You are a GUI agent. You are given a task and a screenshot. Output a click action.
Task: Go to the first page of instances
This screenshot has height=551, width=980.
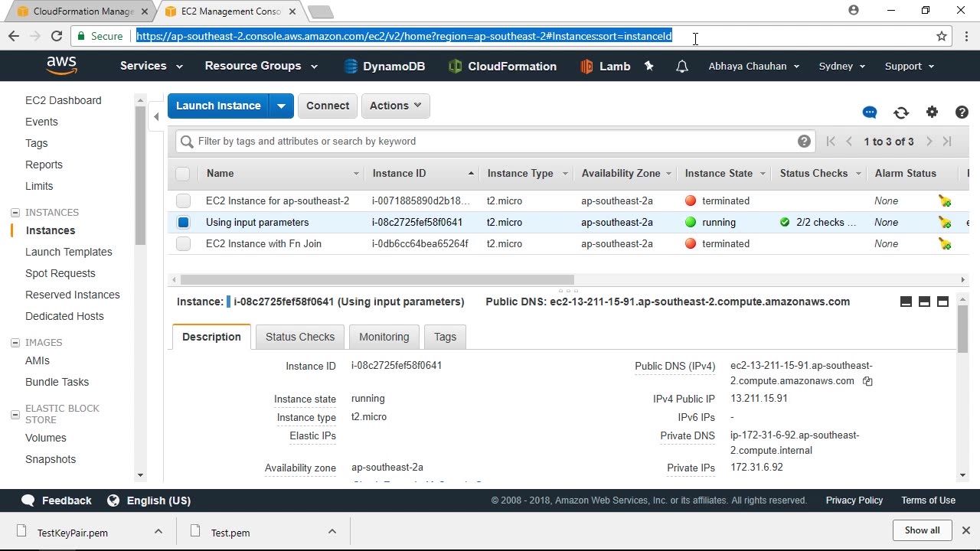[831, 142]
